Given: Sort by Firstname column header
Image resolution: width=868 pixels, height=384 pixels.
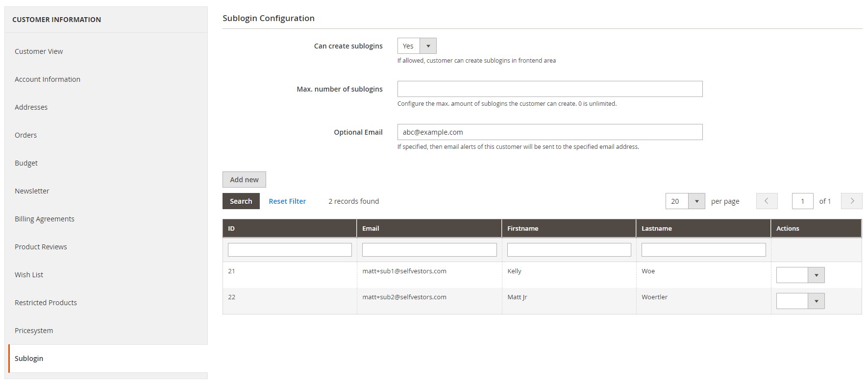Looking at the screenshot, I should [569, 229].
